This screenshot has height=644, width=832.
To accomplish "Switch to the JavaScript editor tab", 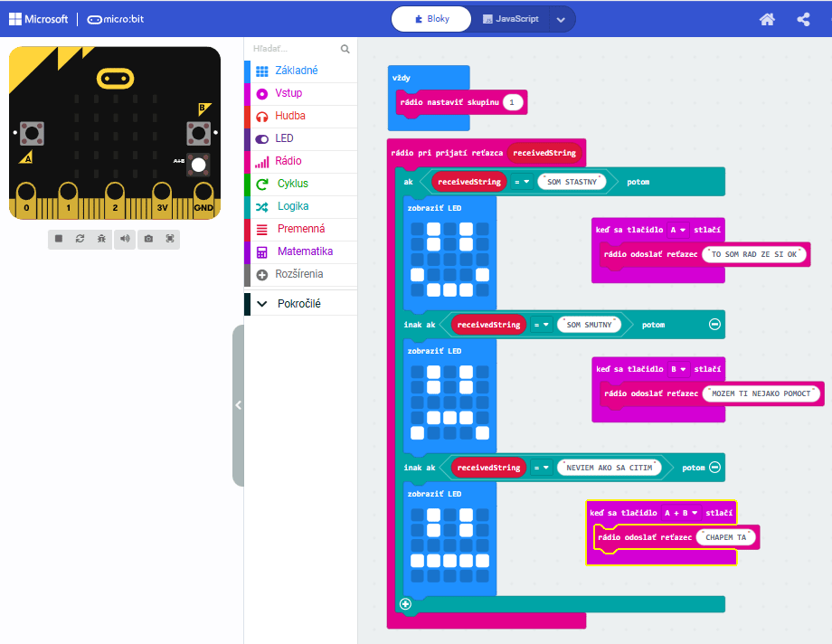I will pyautogui.click(x=511, y=19).
